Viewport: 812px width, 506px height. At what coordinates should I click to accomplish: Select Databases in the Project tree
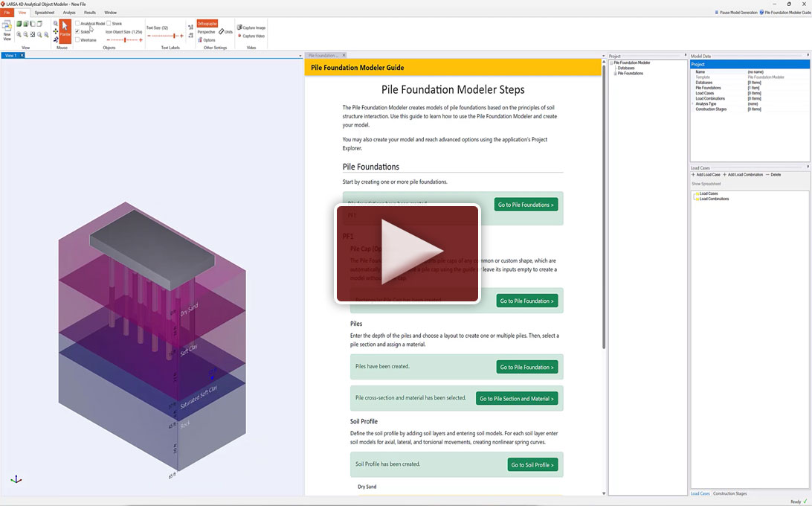click(x=625, y=68)
